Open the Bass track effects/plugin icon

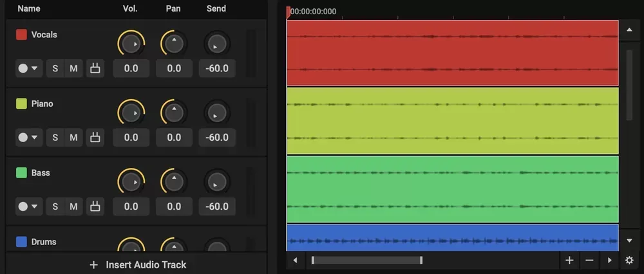tap(95, 206)
